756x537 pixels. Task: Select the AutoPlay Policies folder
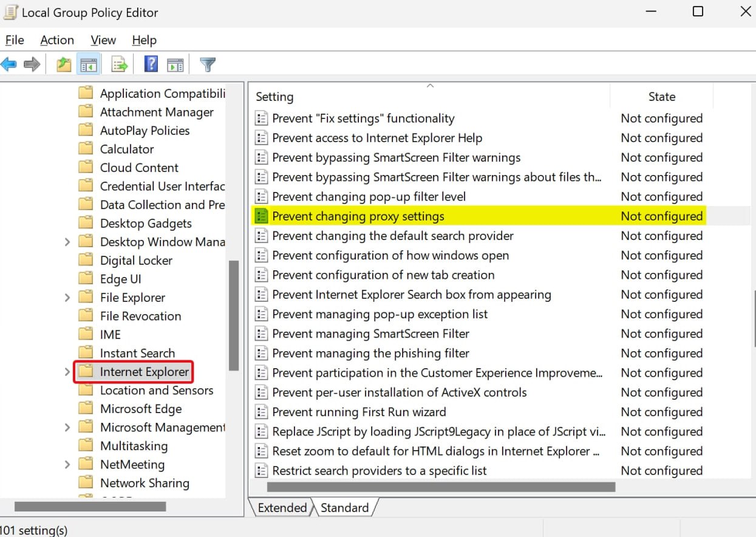(145, 131)
